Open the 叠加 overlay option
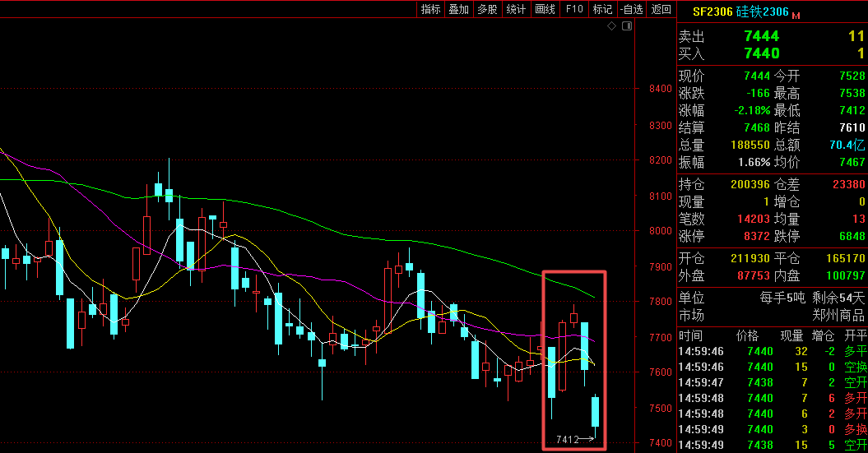The height and width of the screenshot is (453, 868). [x=459, y=9]
